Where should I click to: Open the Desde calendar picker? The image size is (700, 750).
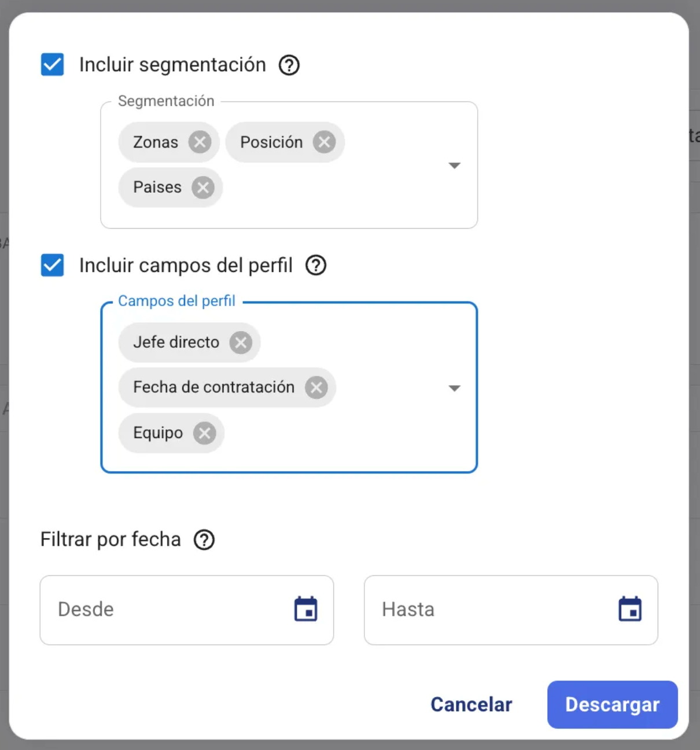[x=305, y=609]
